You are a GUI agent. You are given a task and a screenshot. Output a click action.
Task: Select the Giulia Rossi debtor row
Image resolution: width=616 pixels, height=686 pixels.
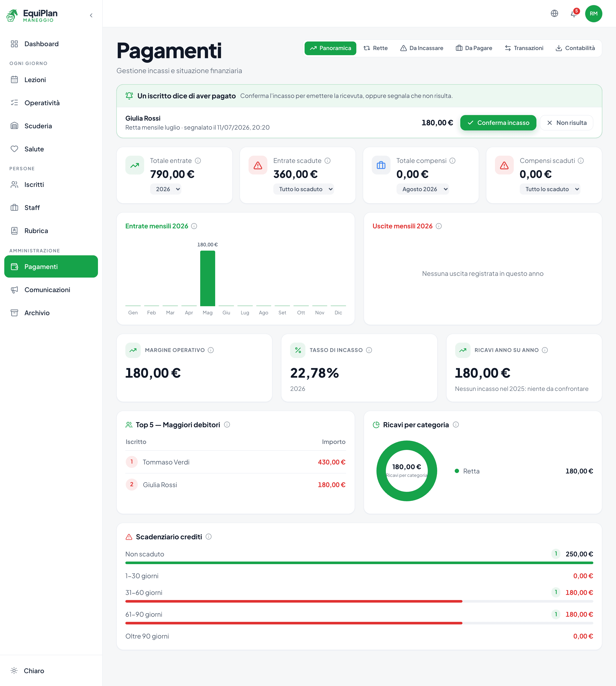pos(235,485)
